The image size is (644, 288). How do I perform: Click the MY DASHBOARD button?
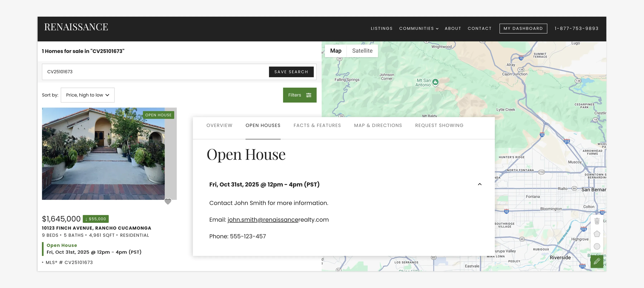pyautogui.click(x=523, y=28)
